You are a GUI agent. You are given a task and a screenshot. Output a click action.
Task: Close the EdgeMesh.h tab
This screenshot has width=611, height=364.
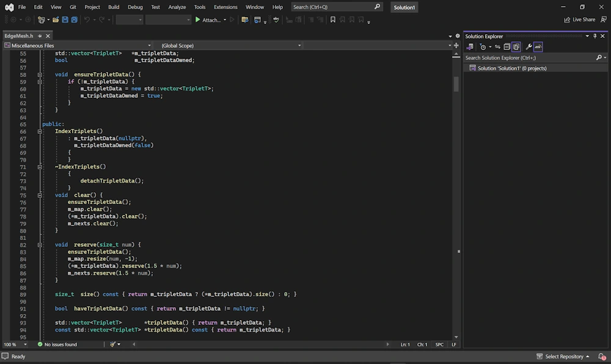tap(48, 36)
